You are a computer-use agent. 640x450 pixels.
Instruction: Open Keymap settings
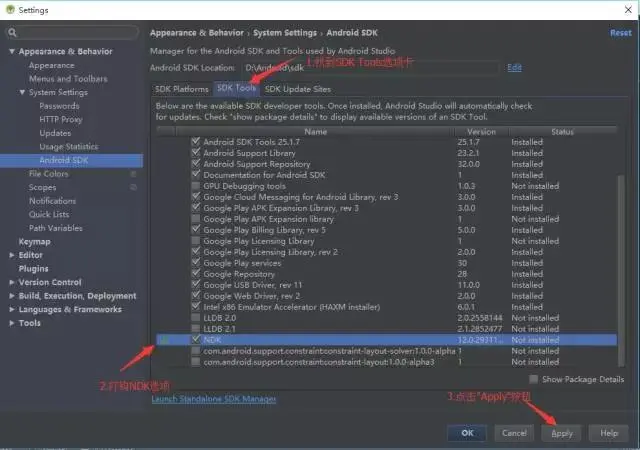34,242
